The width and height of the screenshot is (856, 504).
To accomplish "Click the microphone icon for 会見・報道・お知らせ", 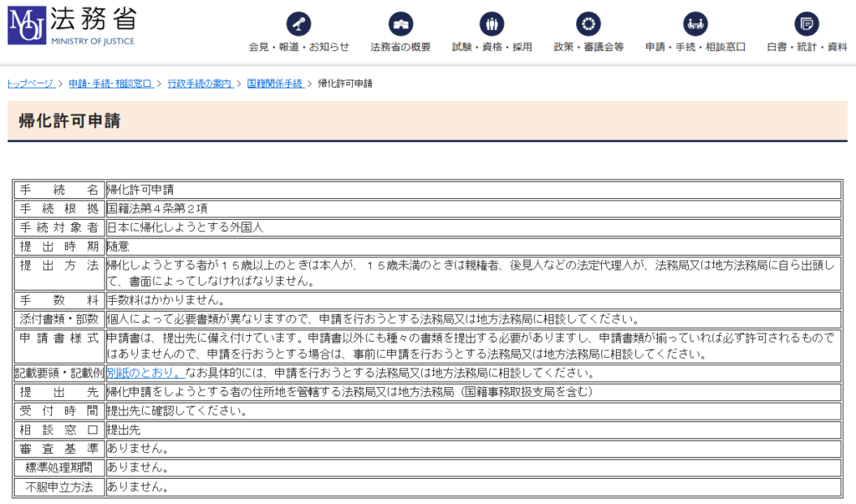I will tap(298, 23).
